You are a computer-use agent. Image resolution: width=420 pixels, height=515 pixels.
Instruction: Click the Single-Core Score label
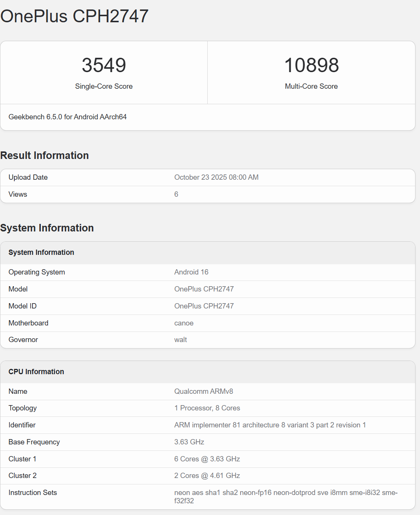104,86
